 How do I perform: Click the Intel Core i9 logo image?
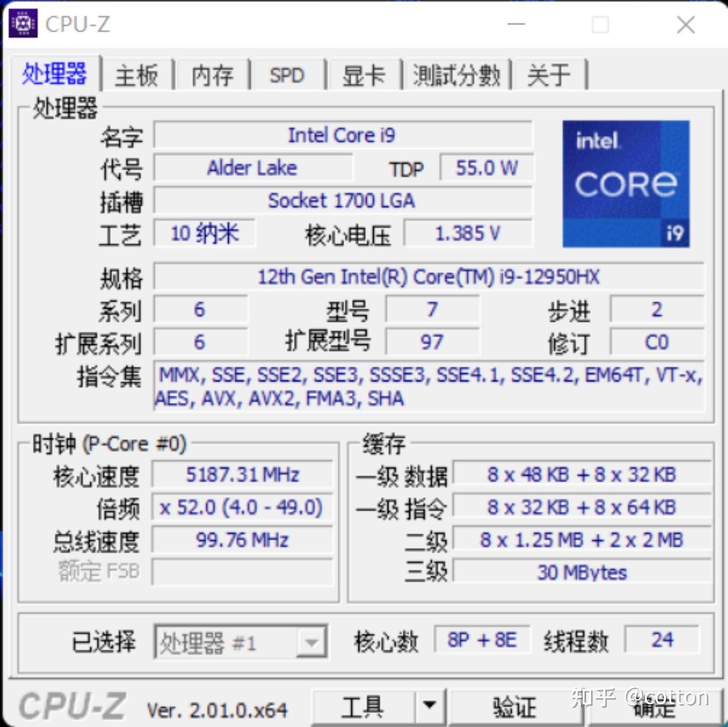[x=626, y=183]
